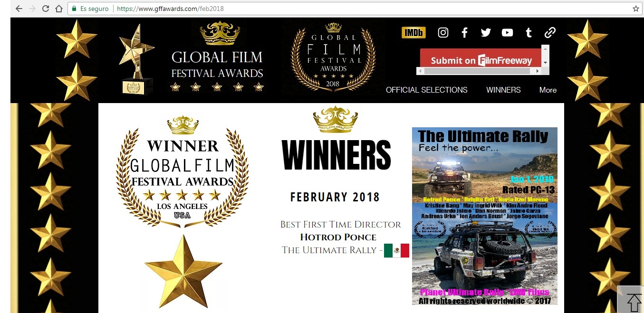Bookmark this page with the star icon
Screen dimensions: 644x313
click(636, 9)
